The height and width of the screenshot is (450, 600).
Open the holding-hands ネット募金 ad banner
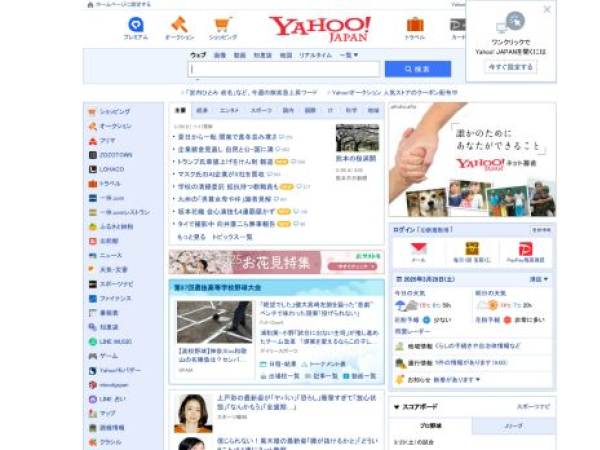[472, 160]
